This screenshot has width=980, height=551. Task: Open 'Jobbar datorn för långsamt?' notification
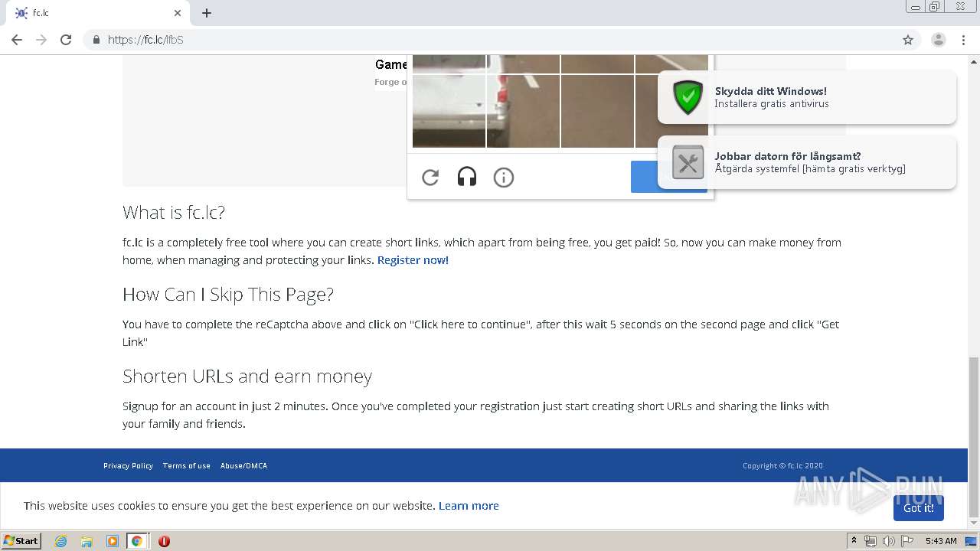pyautogui.click(x=807, y=162)
